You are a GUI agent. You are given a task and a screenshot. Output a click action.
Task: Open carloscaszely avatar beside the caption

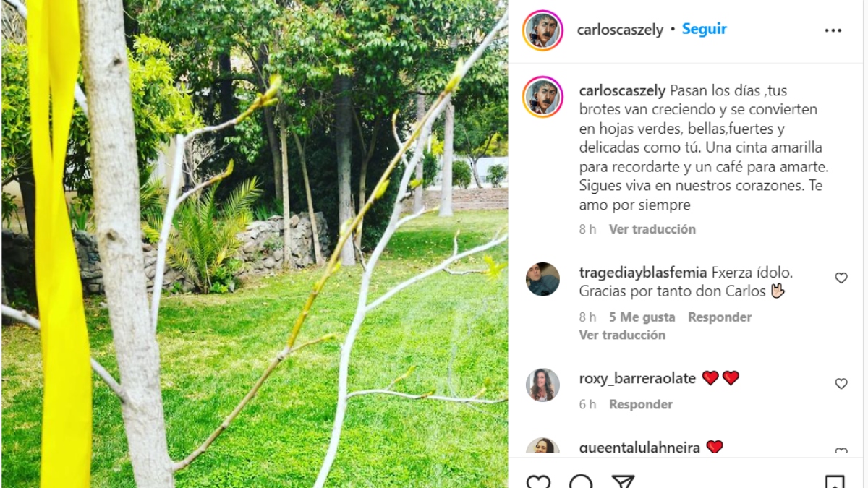pyautogui.click(x=542, y=96)
